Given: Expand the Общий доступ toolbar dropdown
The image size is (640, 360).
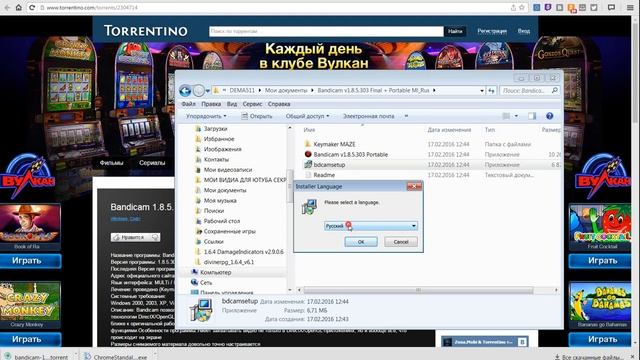Looking at the screenshot, I should tap(307, 116).
